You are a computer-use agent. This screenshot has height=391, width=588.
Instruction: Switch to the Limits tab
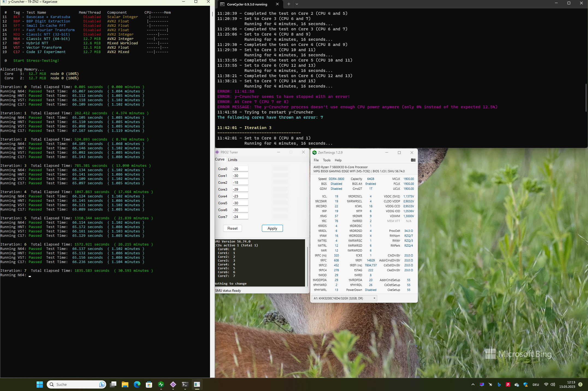coord(232,160)
